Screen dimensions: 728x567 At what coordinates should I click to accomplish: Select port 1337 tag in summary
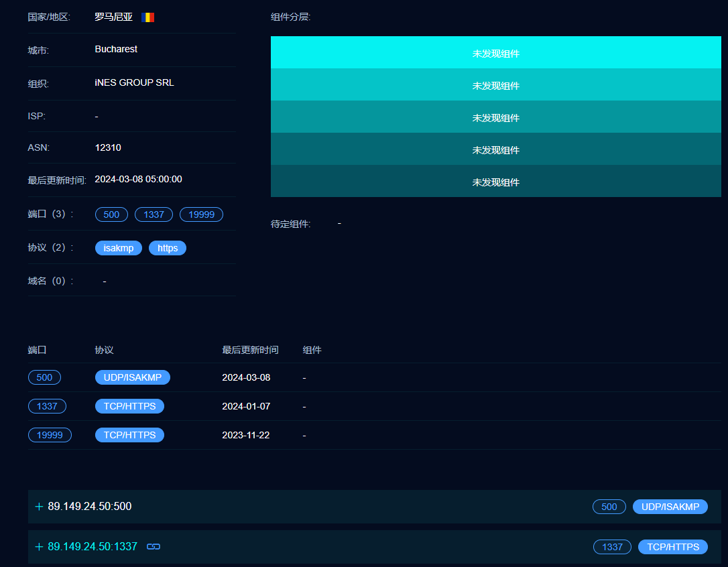click(x=154, y=214)
